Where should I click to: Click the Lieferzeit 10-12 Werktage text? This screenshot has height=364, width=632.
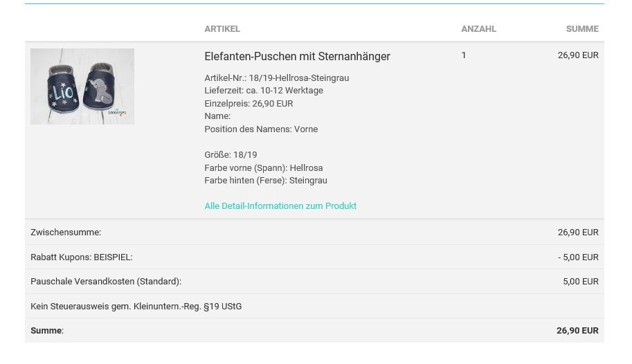tap(264, 91)
